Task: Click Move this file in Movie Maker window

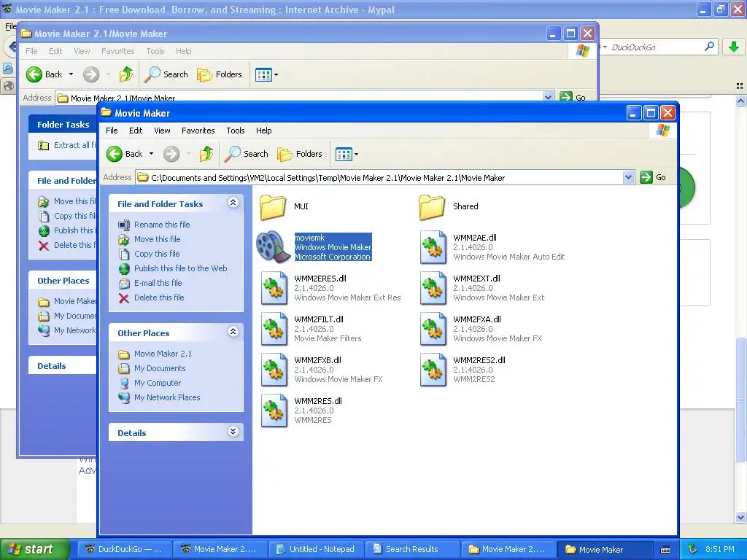Action: 158,239
